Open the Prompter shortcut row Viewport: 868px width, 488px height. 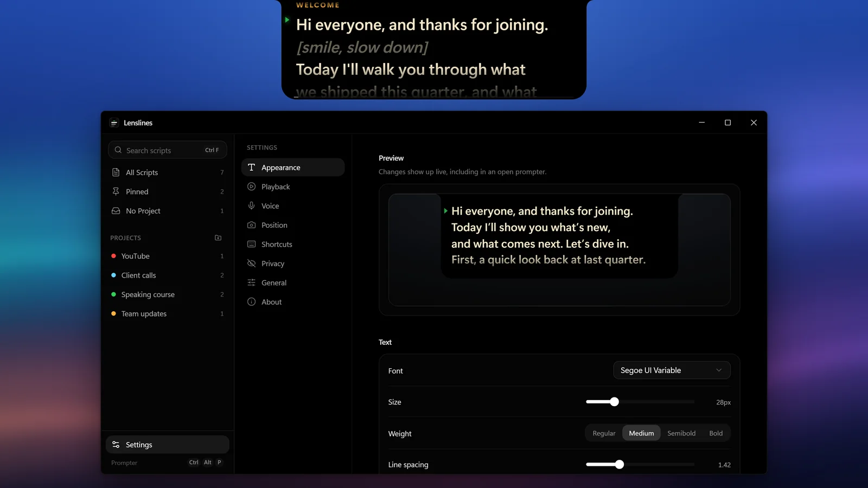tap(168, 463)
